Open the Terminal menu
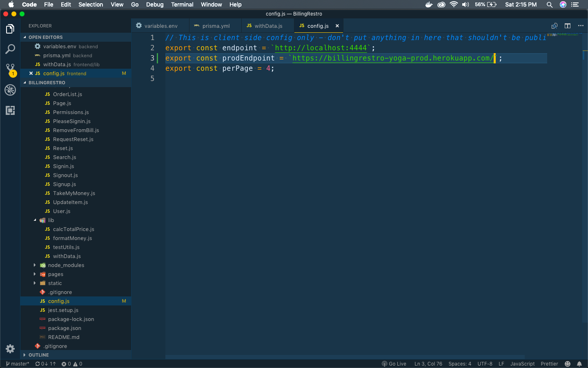The image size is (588, 368). 182,4
